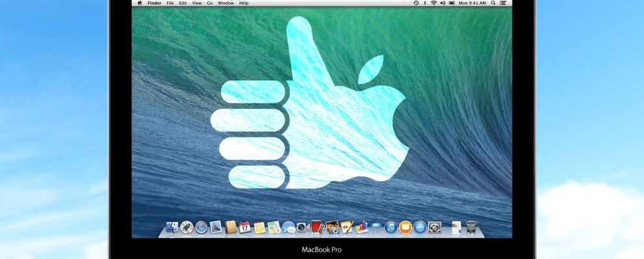Screen dimensions: 644x259
Task: Open the Help menu
Action: coord(244,3)
